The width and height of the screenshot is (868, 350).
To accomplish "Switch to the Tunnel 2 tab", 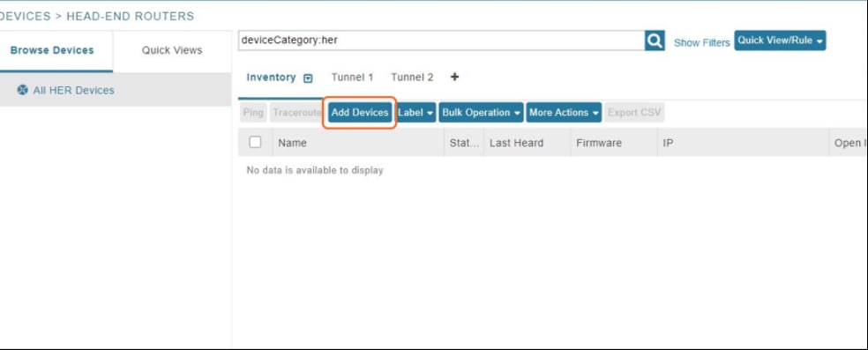I will click(412, 78).
